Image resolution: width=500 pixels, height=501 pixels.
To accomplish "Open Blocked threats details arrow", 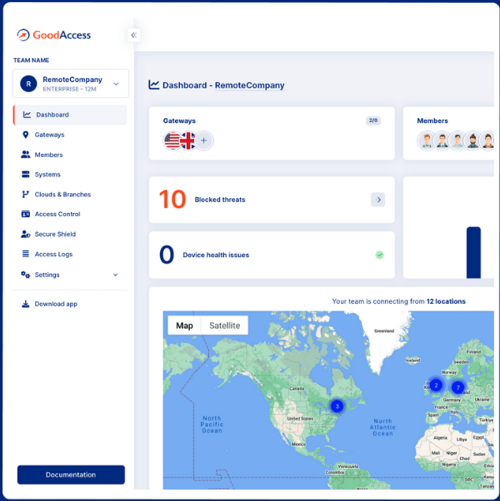I will point(378,200).
